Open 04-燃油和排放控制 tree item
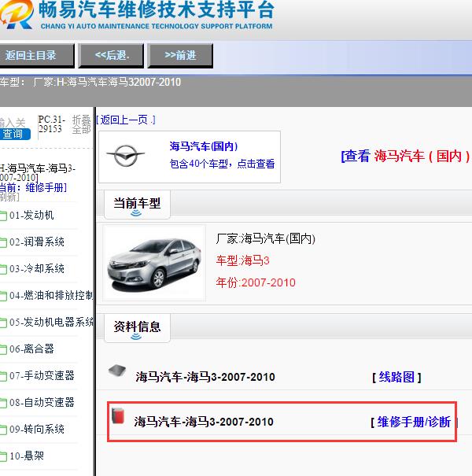This screenshot has width=472, height=476. pos(51,295)
